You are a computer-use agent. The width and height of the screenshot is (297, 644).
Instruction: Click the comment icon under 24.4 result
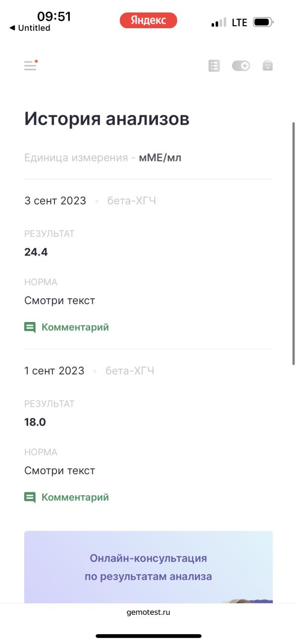click(30, 327)
